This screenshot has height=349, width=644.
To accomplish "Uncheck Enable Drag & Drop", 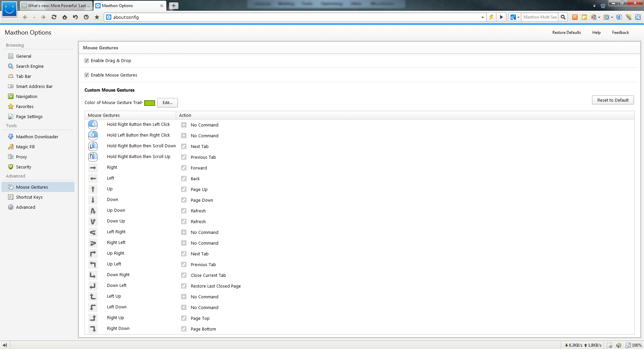I will coord(87,61).
